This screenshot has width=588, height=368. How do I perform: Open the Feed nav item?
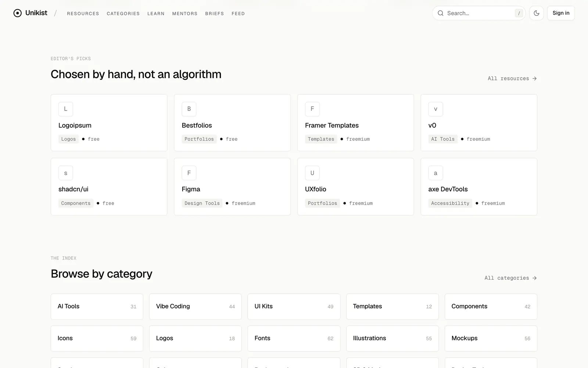tap(238, 14)
